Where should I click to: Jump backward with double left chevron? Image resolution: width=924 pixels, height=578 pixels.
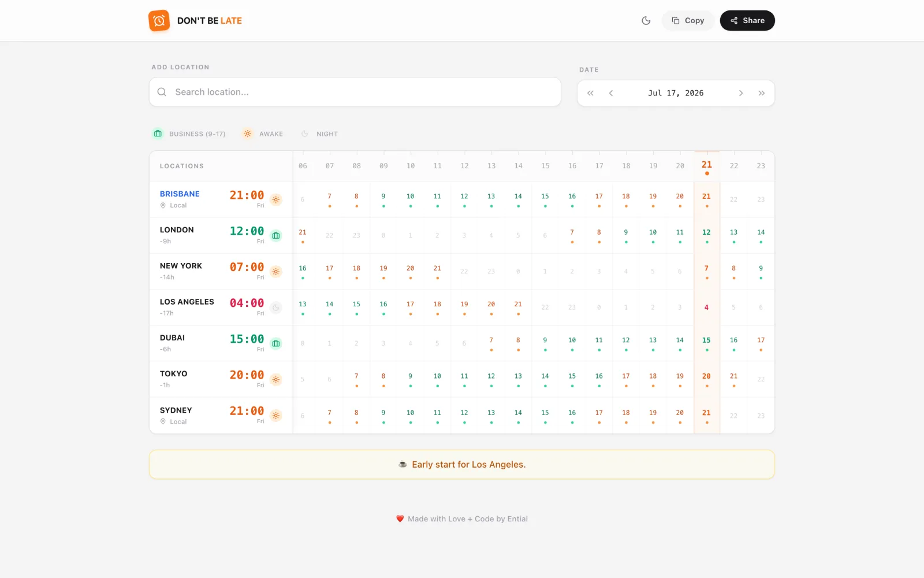(590, 93)
